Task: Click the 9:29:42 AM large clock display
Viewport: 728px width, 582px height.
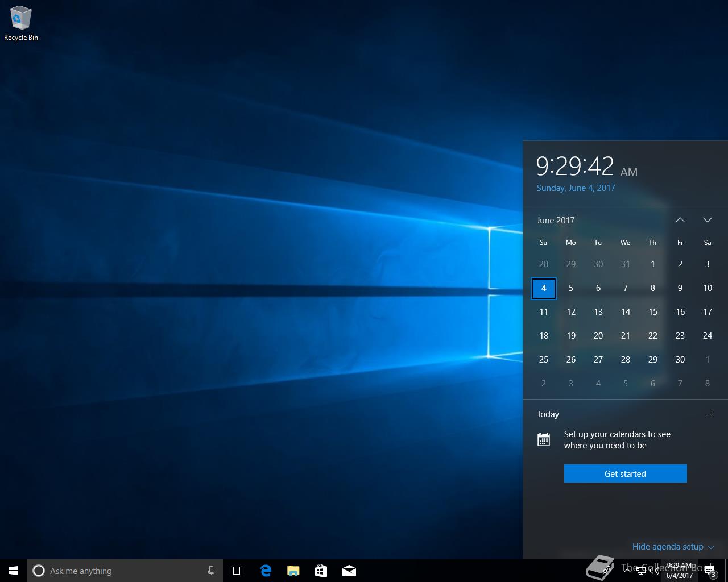Action: pos(587,166)
